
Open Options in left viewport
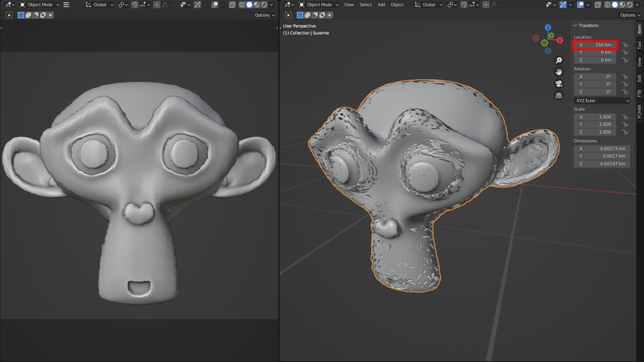pos(264,15)
